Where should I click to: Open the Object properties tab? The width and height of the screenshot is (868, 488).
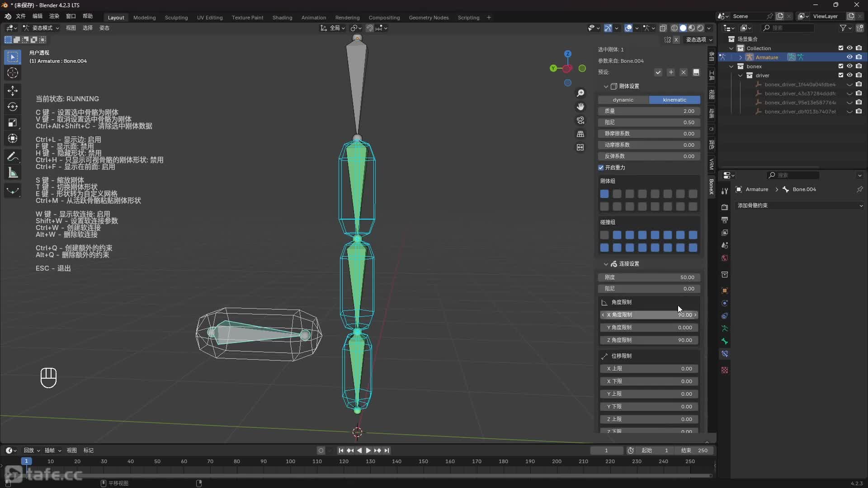click(725, 291)
